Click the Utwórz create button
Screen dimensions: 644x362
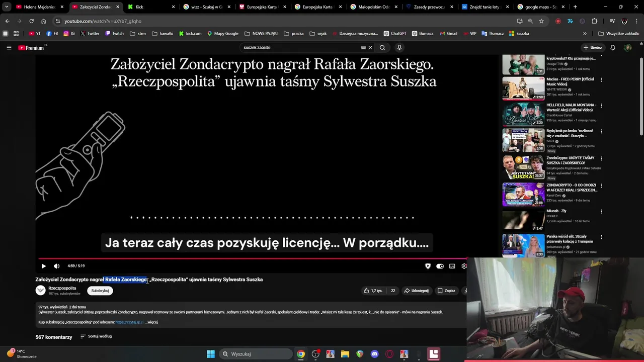(593, 48)
